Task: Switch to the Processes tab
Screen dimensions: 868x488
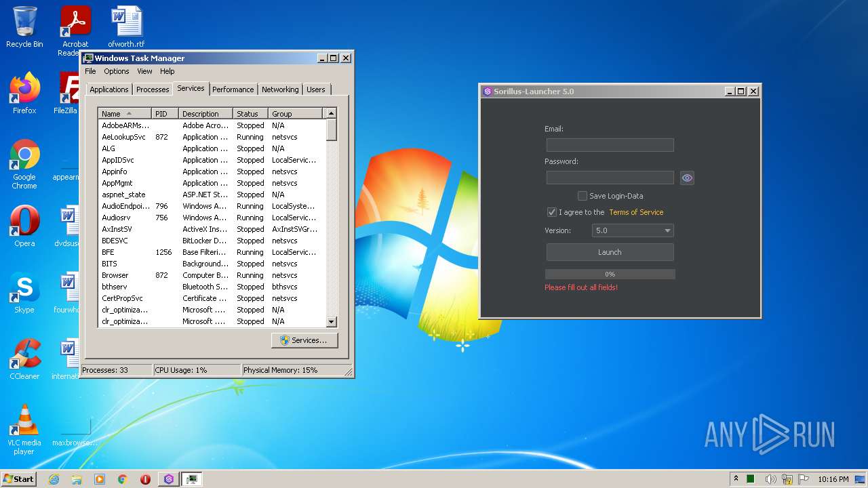Action: (153, 89)
